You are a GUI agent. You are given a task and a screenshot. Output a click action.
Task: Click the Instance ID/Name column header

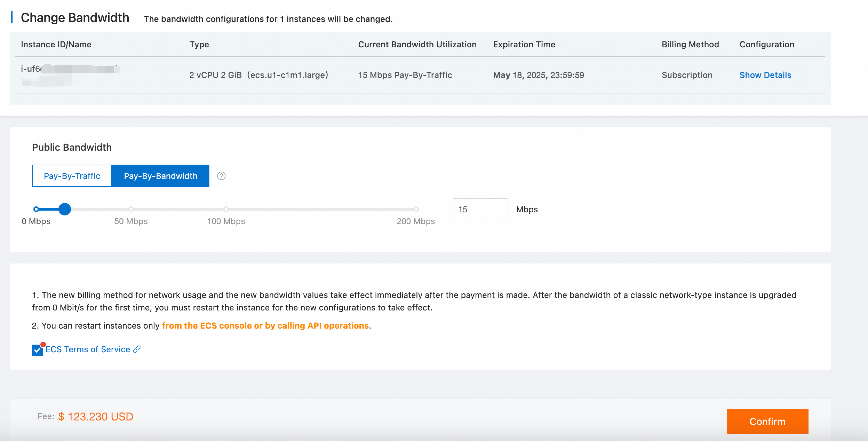tap(56, 44)
